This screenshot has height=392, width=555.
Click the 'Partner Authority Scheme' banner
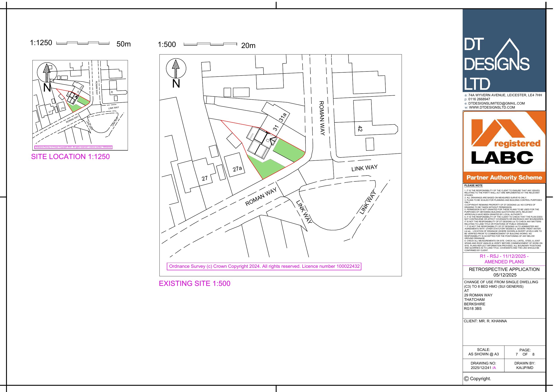click(x=504, y=178)
